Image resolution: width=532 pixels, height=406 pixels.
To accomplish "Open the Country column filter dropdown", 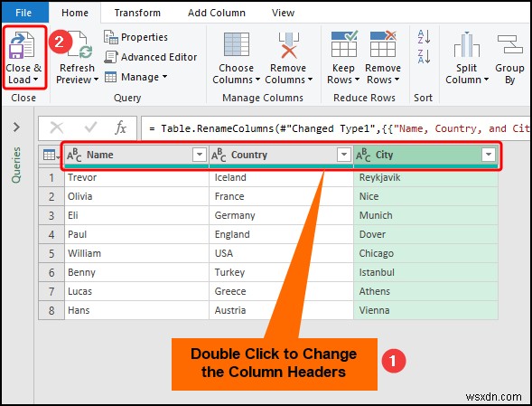I will tap(344, 155).
